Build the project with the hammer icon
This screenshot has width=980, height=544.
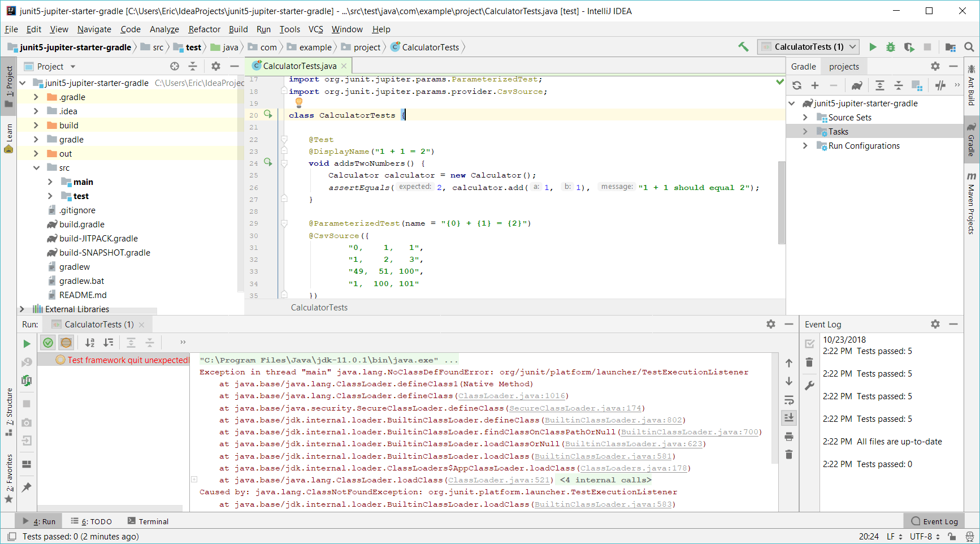click(743, 47)
